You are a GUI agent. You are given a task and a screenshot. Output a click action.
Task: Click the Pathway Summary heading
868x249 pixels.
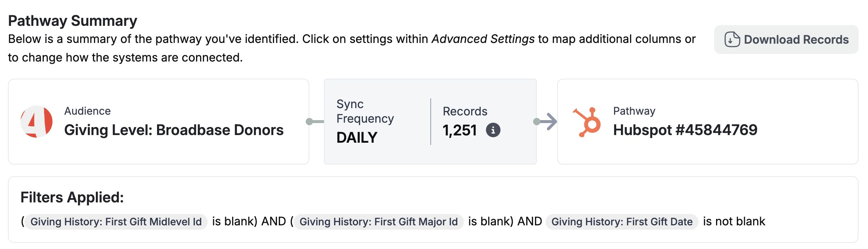[73, 21]
